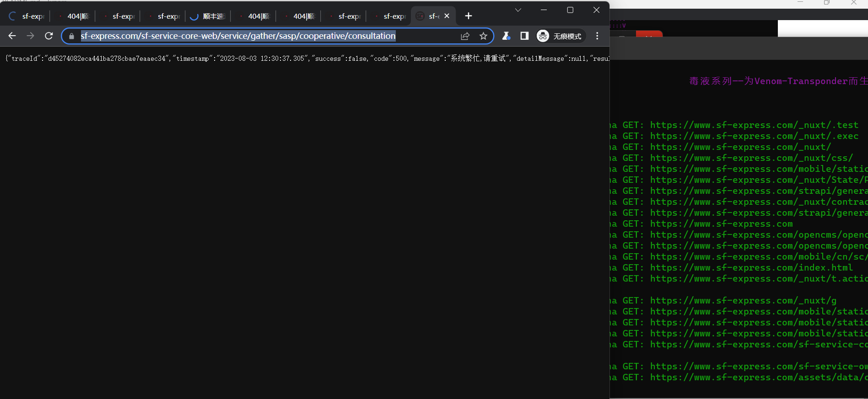Minimize the Chrome window
Screen dimensions: 868x399
pyautogui.click(x=544, y=10)
